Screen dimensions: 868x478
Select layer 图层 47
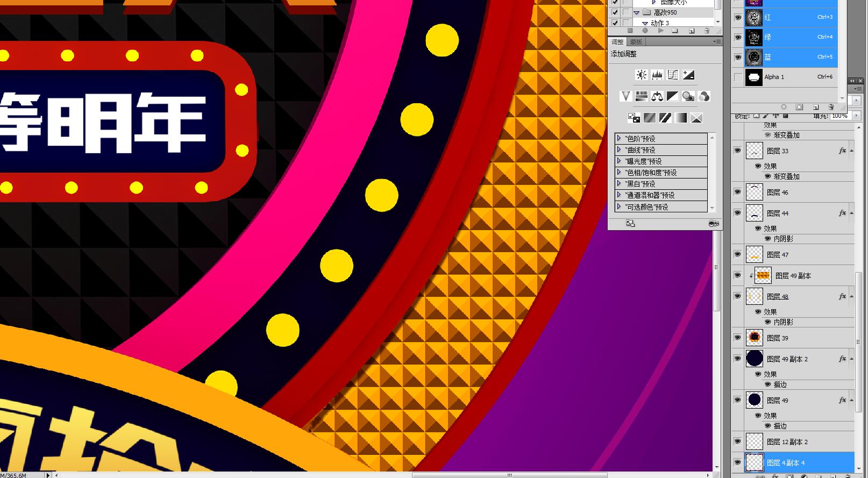[x=799, y=255]
